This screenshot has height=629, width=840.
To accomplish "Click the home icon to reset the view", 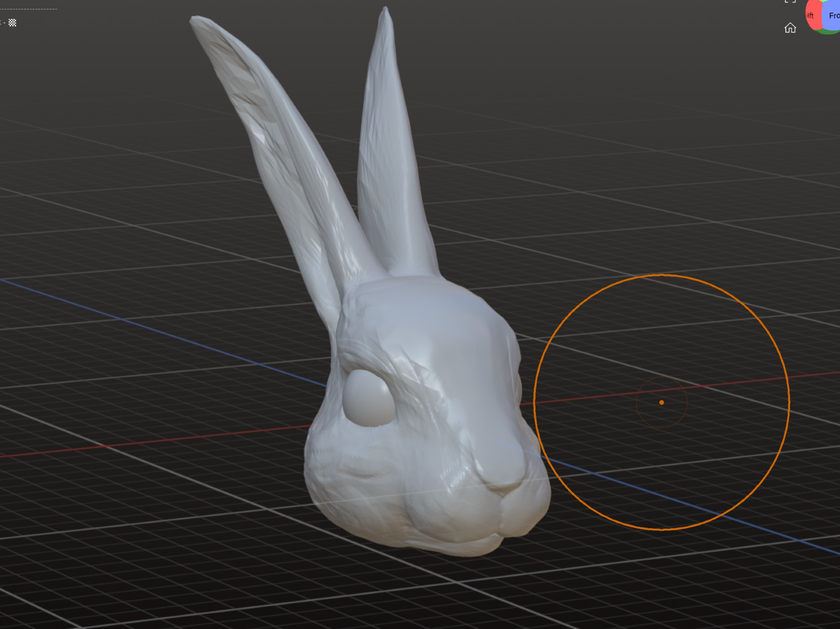I will [x=790, y=28].
